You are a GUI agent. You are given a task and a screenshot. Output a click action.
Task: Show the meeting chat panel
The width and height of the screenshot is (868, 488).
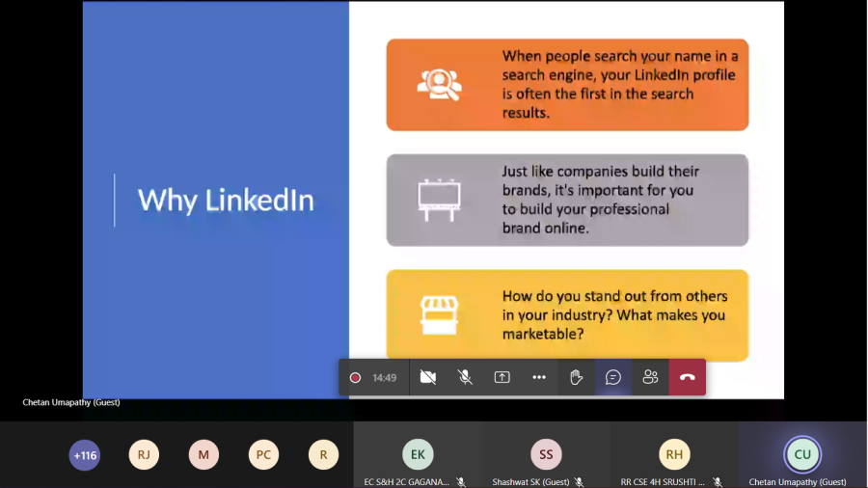(x=613, y=377)
